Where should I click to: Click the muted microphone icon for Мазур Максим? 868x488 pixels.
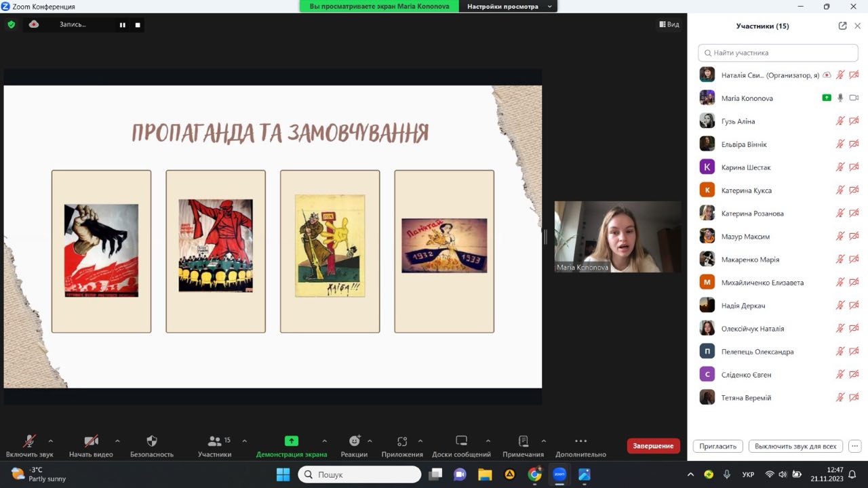coord(840,237)
